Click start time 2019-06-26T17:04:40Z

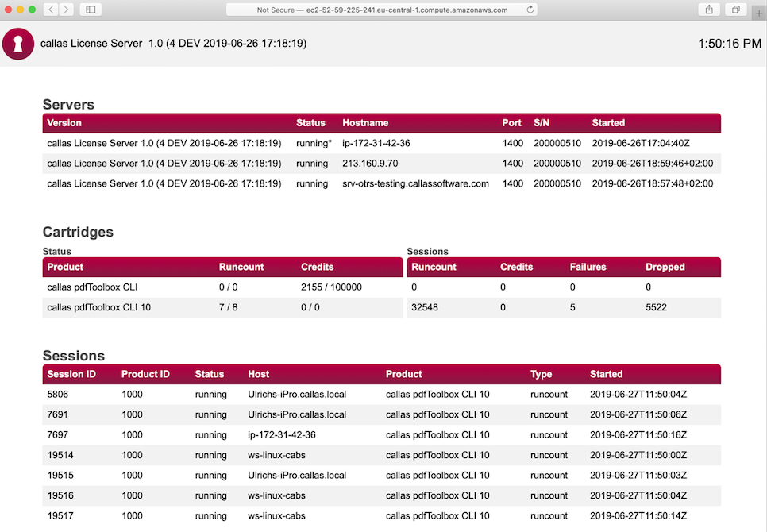[x=641, y=143]
